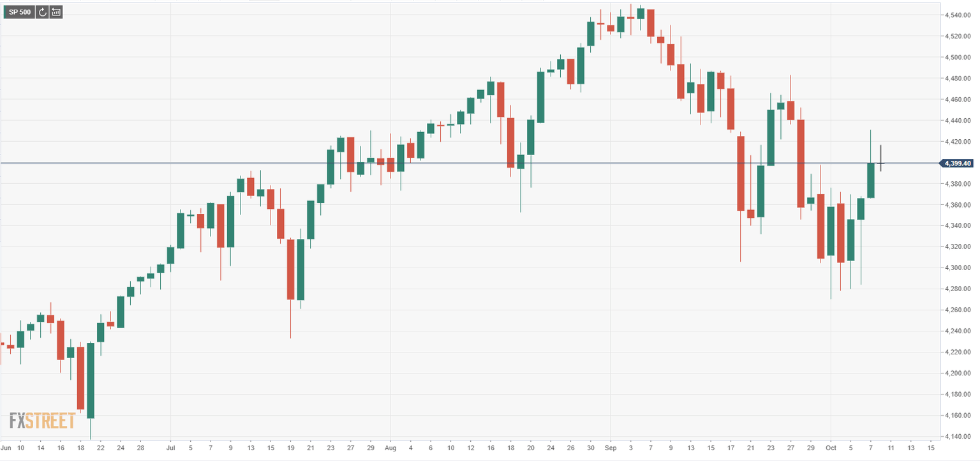
Task: Click the 4,540.00 price axis label
Action: click(958, 15)
